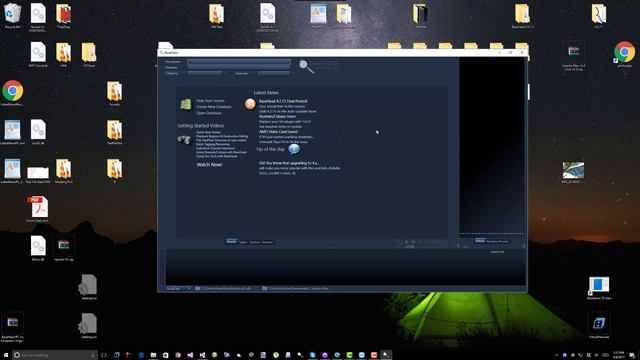
Task: Click the magnifying glass search icon
Action: coord(306,67)
